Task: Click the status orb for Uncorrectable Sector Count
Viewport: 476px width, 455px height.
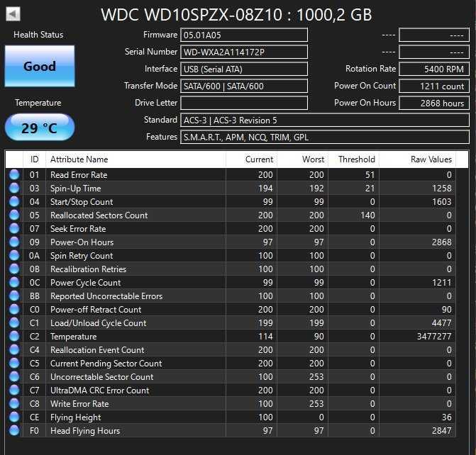Action: pos(14,376)
